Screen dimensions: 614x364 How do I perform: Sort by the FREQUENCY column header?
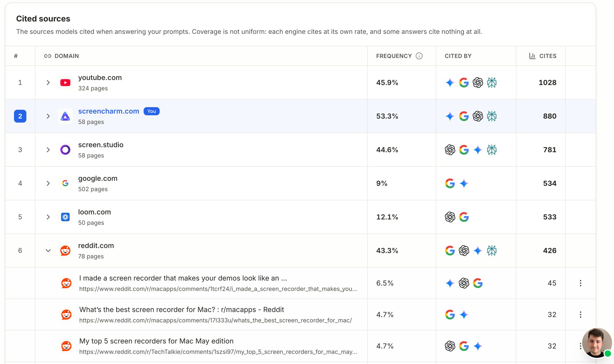[394, 56]
